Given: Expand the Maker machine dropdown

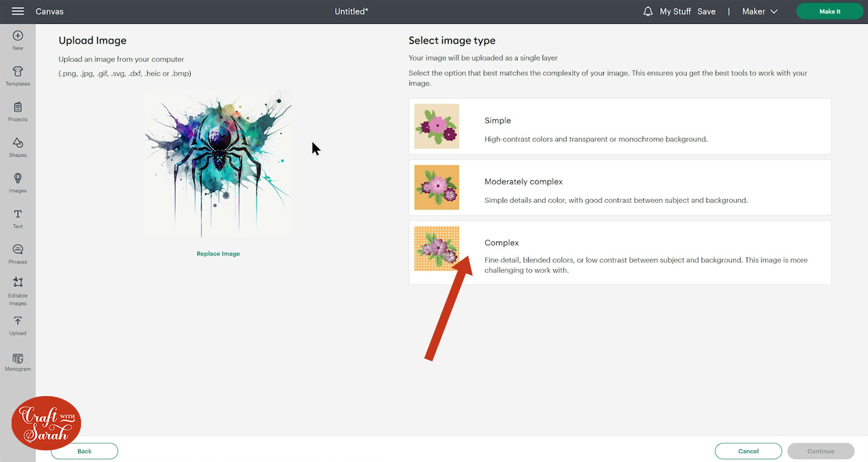Looking at the screenshot, I should (x=760, y=12).
